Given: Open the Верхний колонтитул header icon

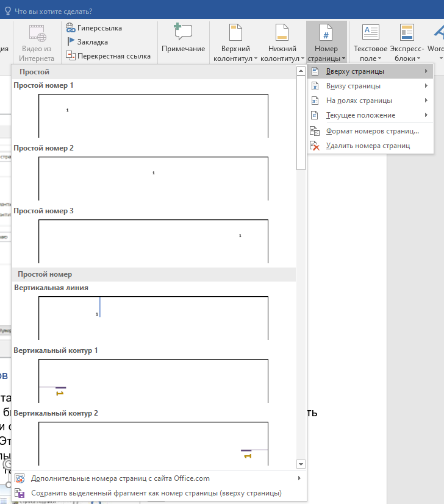Looking at the screenshot, I should pyautogui.click(x=235, y=32).
